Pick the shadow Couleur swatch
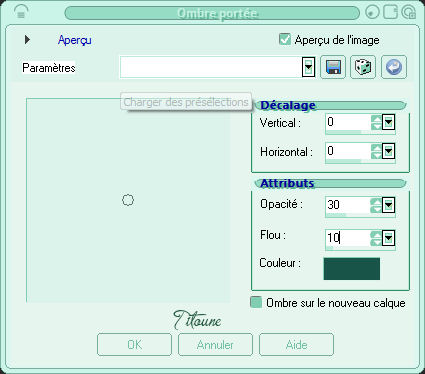 click(352, 269)
